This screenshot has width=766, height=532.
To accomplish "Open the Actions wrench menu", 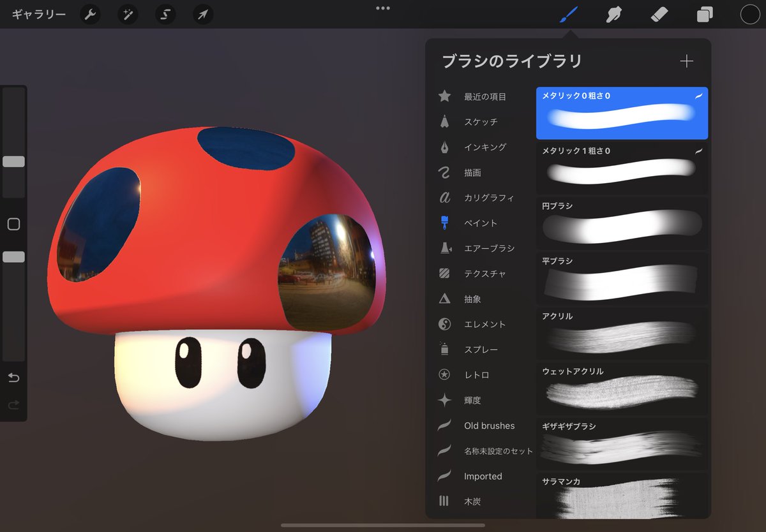I will tap(91, 14).
